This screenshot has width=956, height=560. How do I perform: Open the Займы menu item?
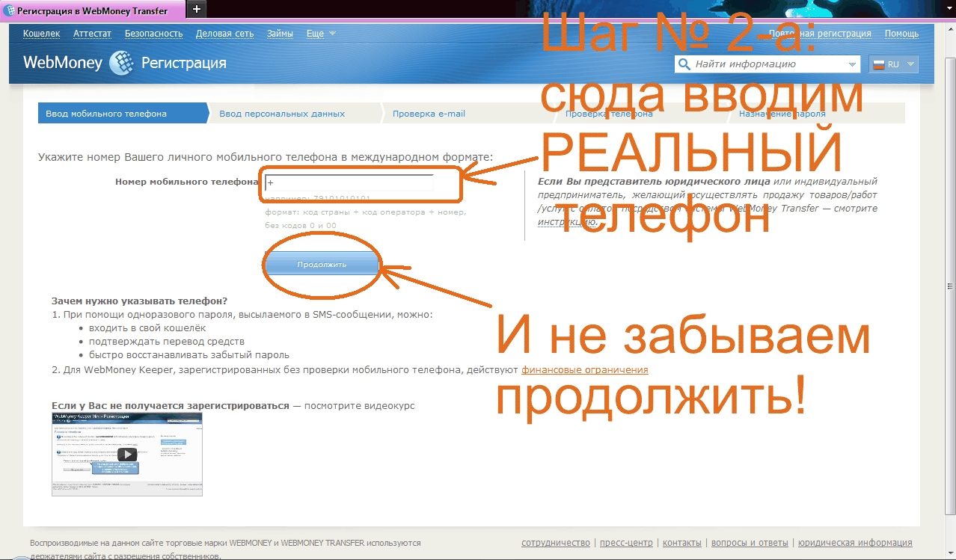[280, 34]
